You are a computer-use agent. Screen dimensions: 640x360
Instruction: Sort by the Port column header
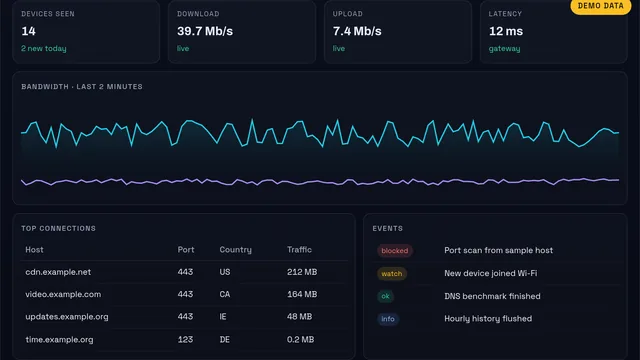(186, 249)
